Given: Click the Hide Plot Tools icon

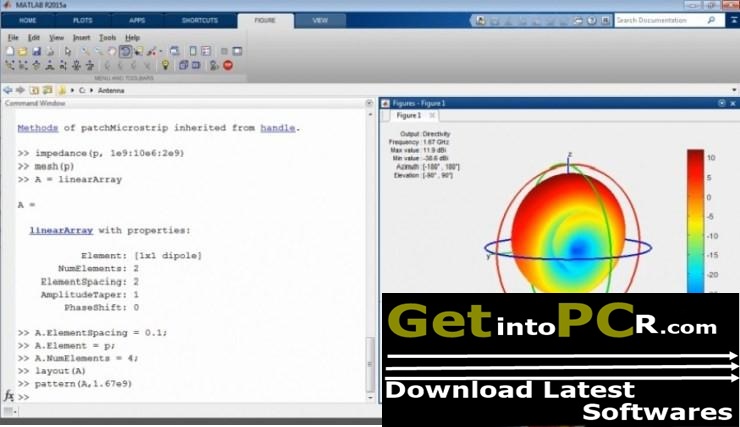Looking at the screenshot, I should 224,51.
